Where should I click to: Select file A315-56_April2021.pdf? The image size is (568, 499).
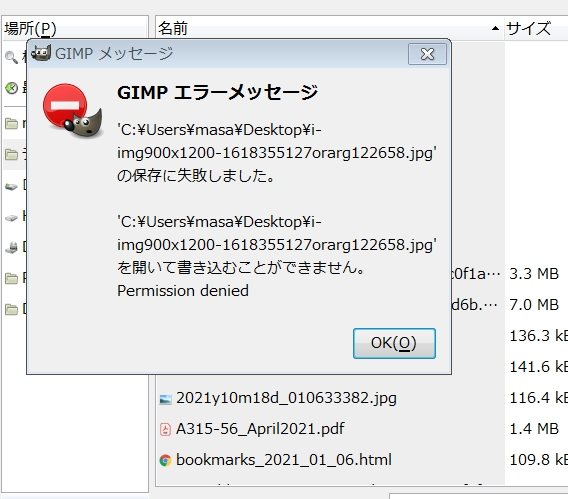260,429
